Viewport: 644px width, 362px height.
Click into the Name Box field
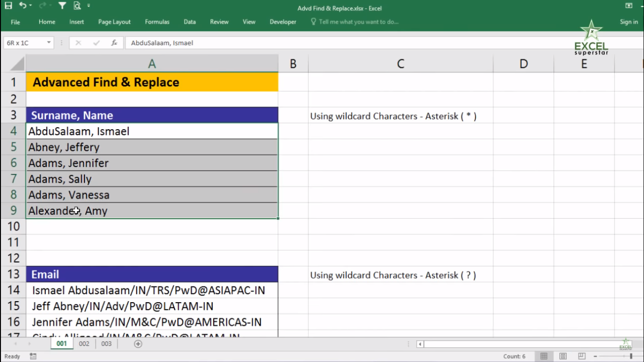[25, 43]
